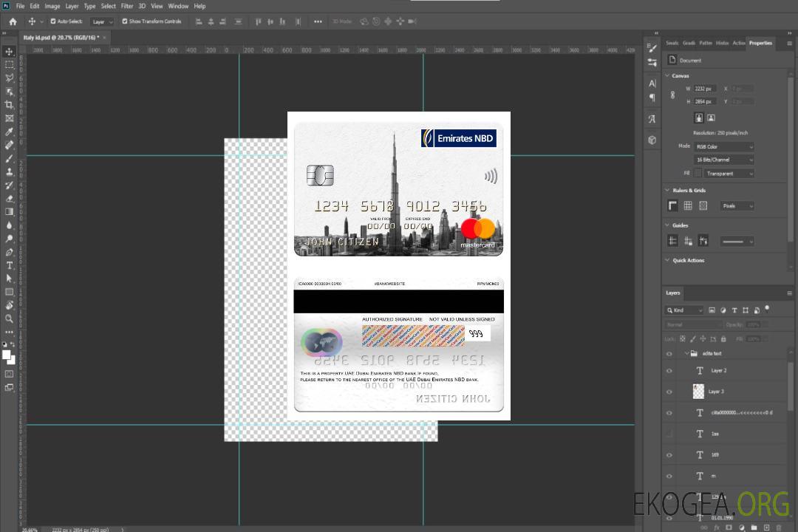798x532 pixels.
Task: Select the Eraser tool
Action: click(x=10, y=198)
